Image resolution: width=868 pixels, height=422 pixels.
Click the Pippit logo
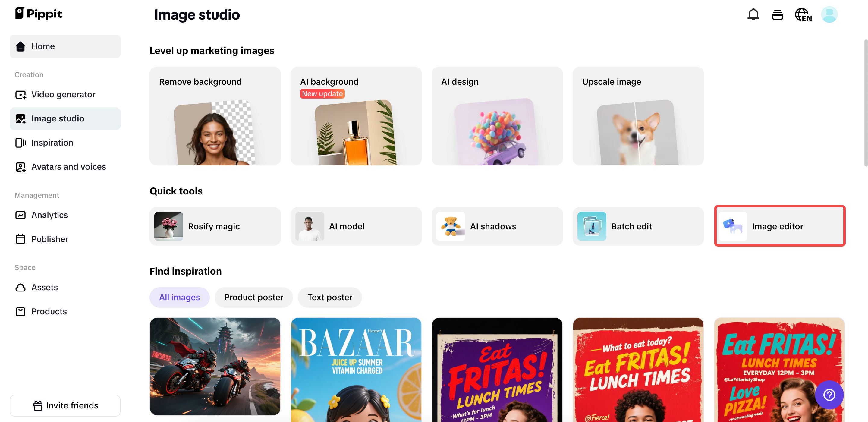(39, 14)
